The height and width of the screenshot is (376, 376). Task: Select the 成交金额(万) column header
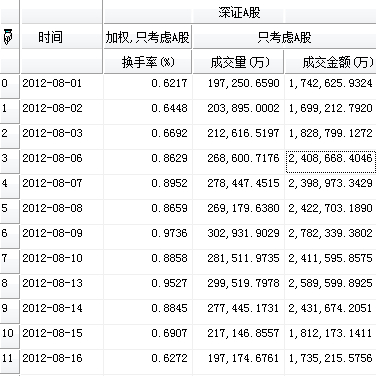[x=330, y=62]
